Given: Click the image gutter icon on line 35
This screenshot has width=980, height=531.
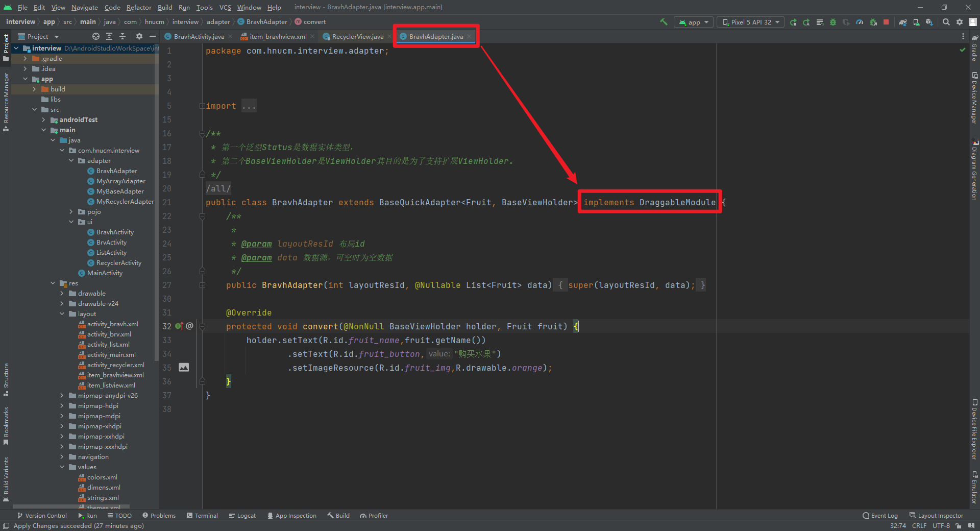Looking at the screenshot, I should (x=184, y=367).
